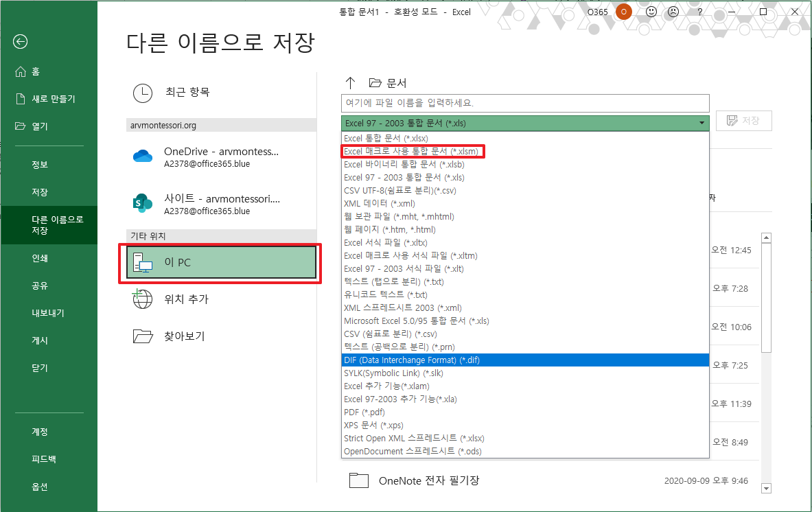
Task: Click 찾아보기 to browse folders
Action: pos(221,336)
